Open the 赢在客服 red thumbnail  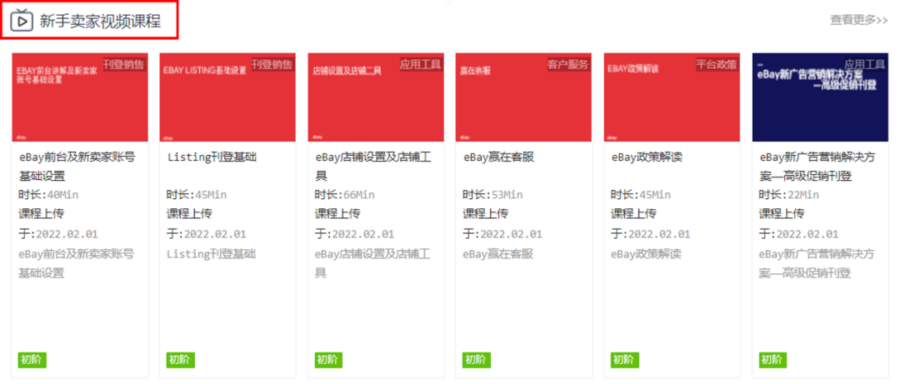(523, 97)
